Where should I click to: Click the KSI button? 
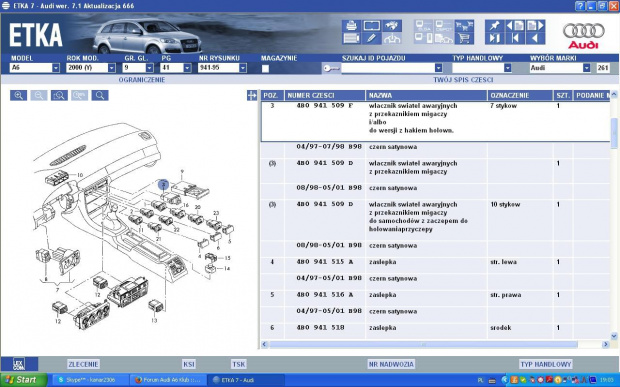pos(189,364)
